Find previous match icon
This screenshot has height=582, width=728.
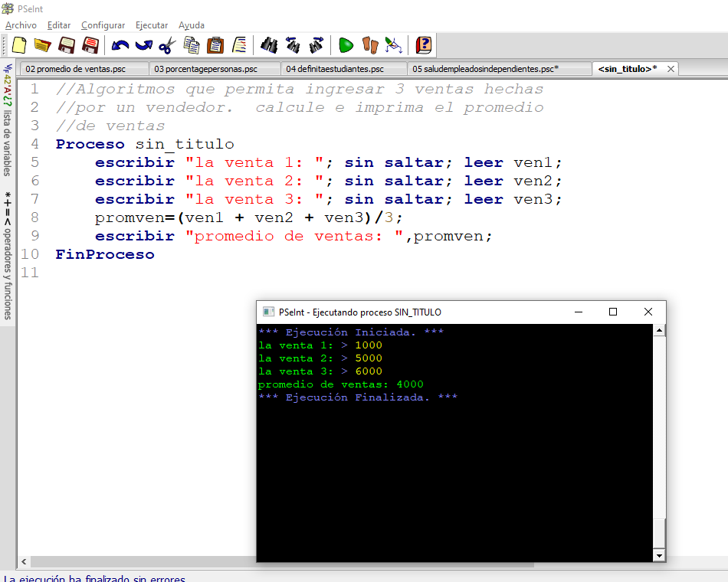pyautogui.click(x=293, y=45)
